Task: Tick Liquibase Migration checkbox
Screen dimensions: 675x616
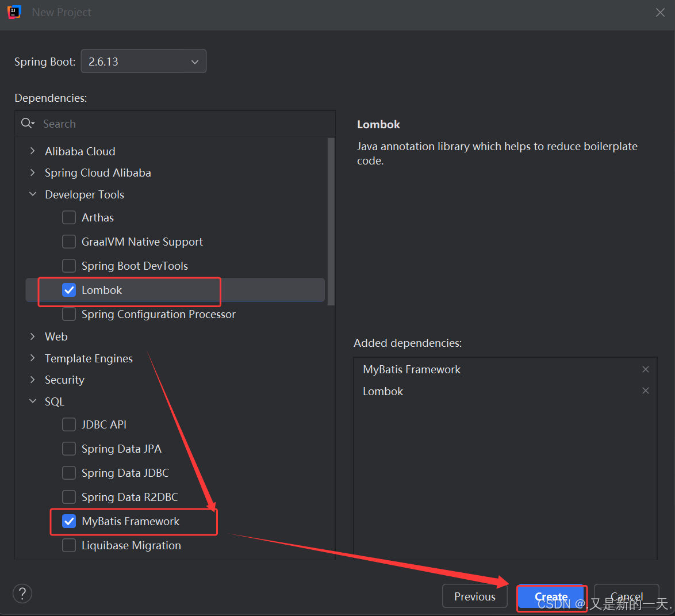Action: 69,545
